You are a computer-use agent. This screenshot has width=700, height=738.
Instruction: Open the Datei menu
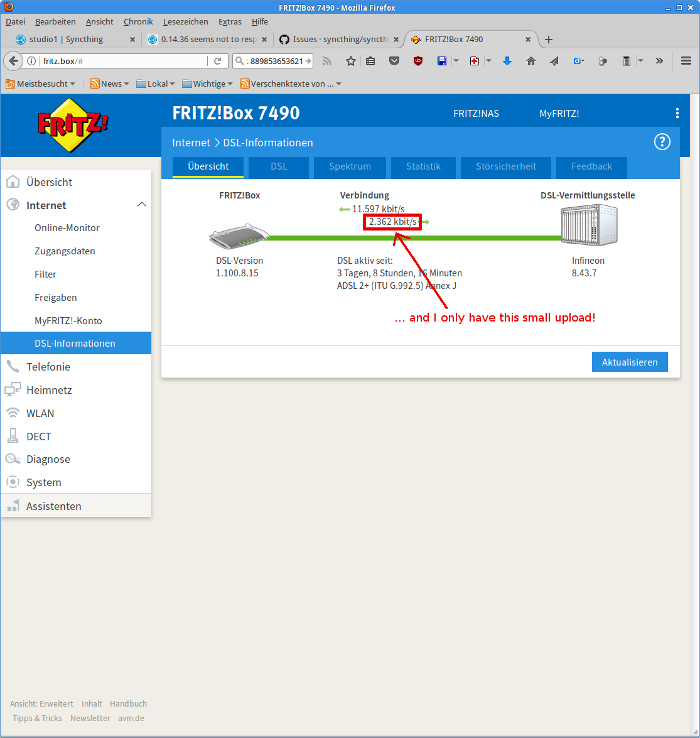(16, 21)
